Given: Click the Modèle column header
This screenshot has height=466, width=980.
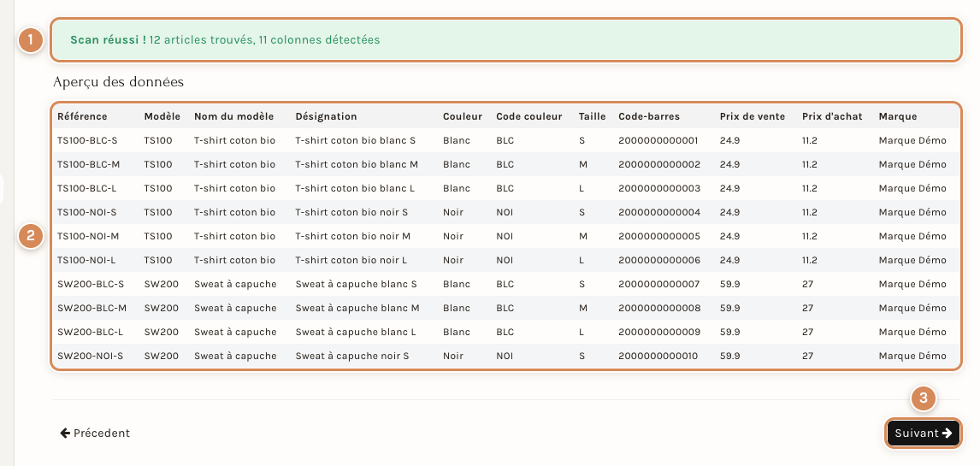Looking at the screenshot, I should click(162, 116).
